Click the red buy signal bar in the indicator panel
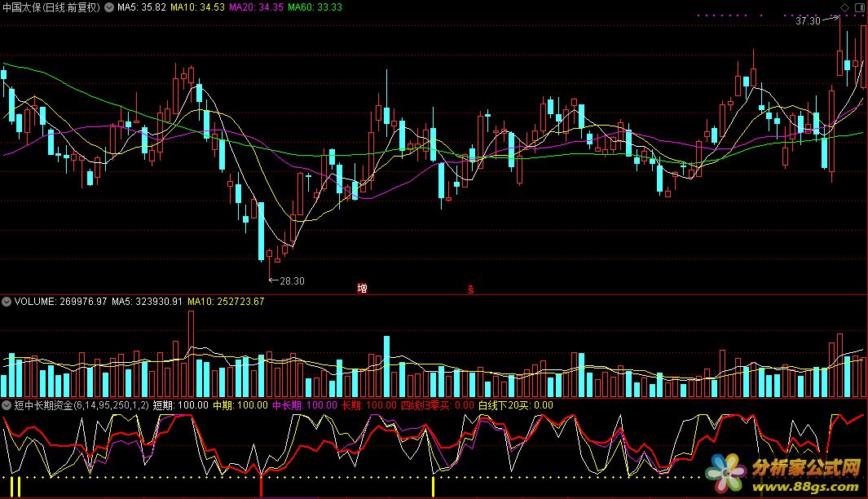Viewport: 868px width, 499px height. point(261,486)
